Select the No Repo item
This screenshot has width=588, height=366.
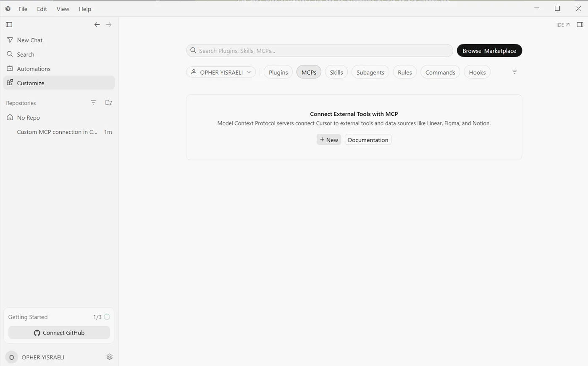pyautogui.click(x=59, y=118)
